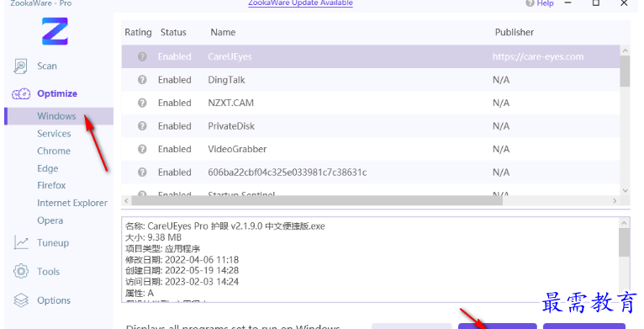The height and width of the screenshot is (329, 644).
Task: Select the CareUEyes startup entry
Action: (x=371, y=56)
